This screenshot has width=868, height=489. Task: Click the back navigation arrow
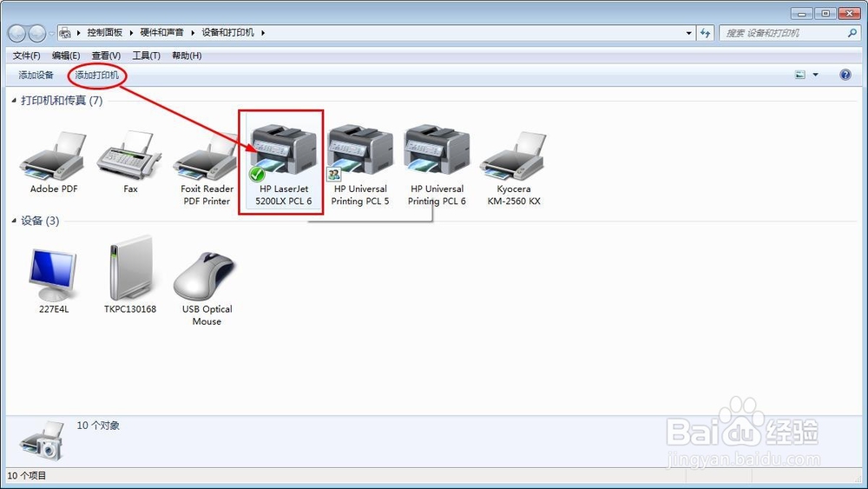16,33
